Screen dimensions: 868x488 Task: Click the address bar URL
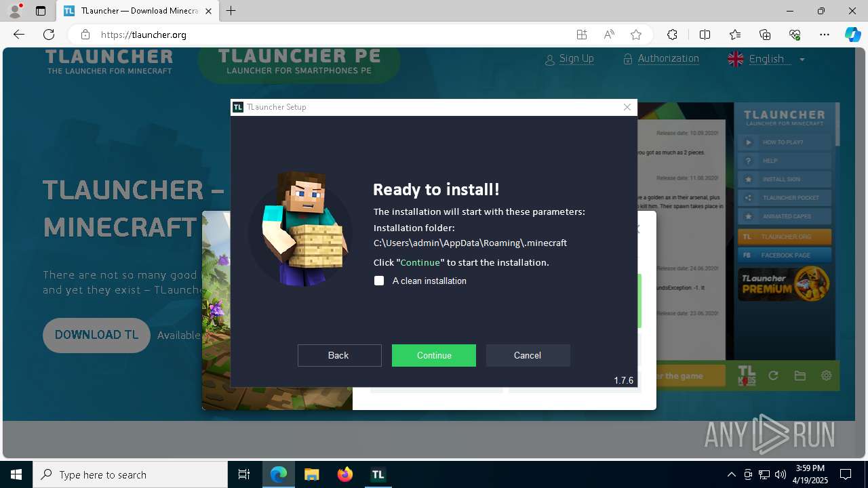click(x=144, y=35)
